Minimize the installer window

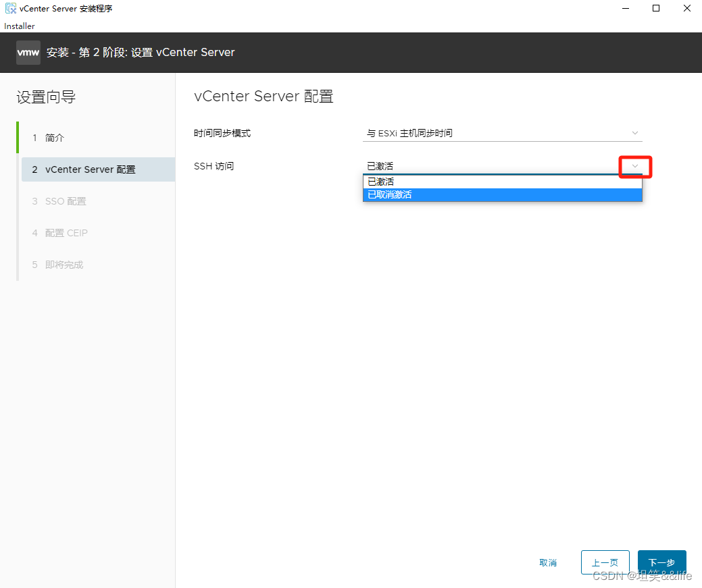pyautogui.click(x=626, y=8)
